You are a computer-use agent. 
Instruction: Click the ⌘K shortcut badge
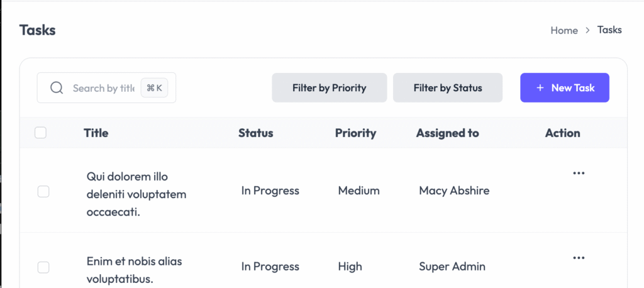point(155,88)
